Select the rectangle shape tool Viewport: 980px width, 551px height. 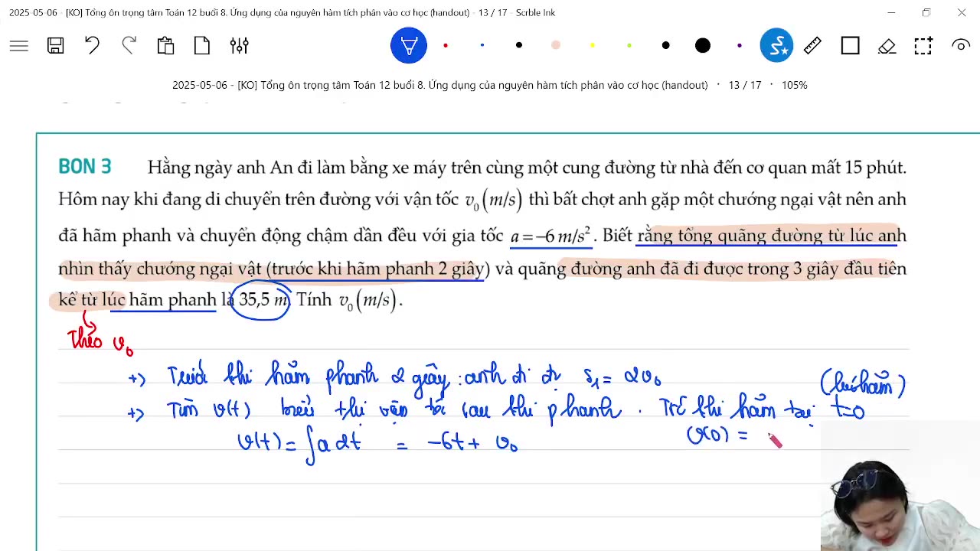tap(850, 46)
